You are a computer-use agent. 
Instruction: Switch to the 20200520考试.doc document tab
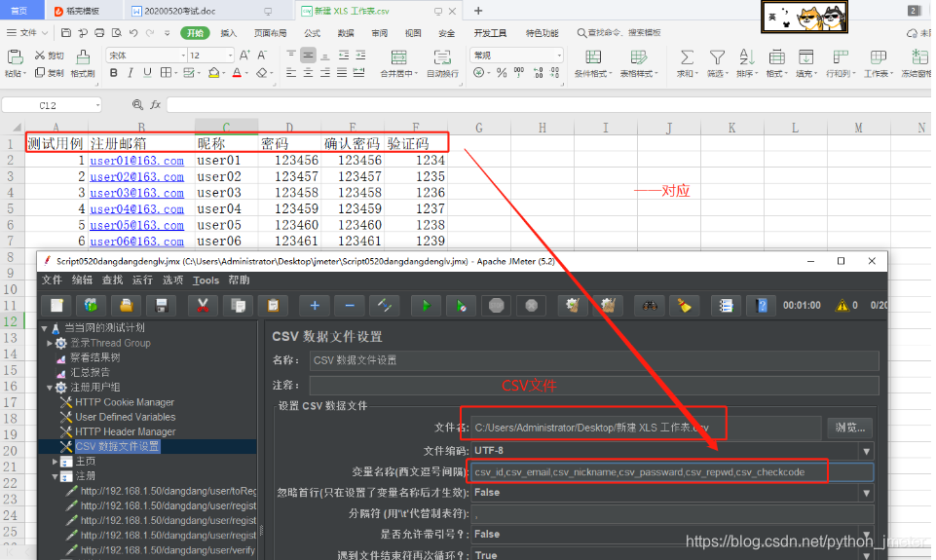click(x=179, y=11)
